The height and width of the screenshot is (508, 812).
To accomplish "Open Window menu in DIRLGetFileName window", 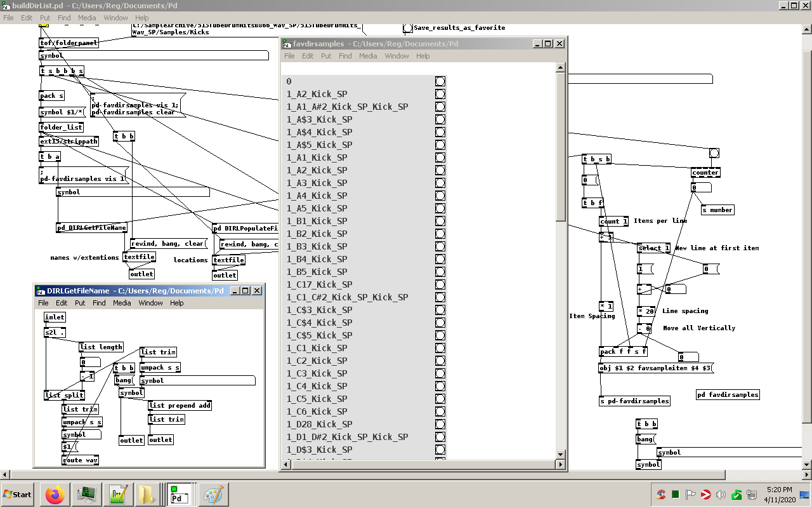I will [151, 303].
